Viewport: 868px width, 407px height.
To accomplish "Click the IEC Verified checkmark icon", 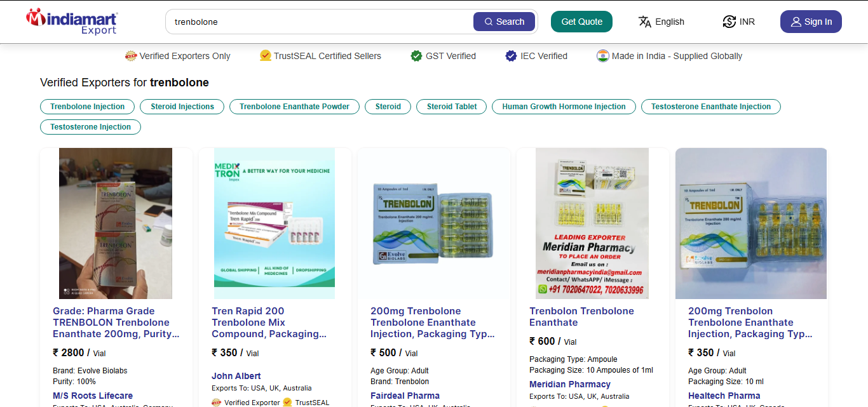I will click(x=511, y=56).
